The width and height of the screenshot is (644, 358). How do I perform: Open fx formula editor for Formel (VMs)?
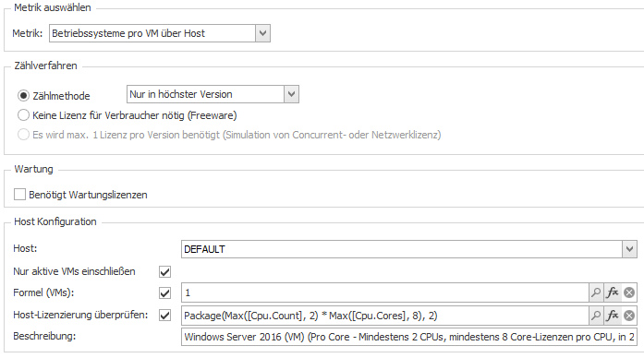613,292
